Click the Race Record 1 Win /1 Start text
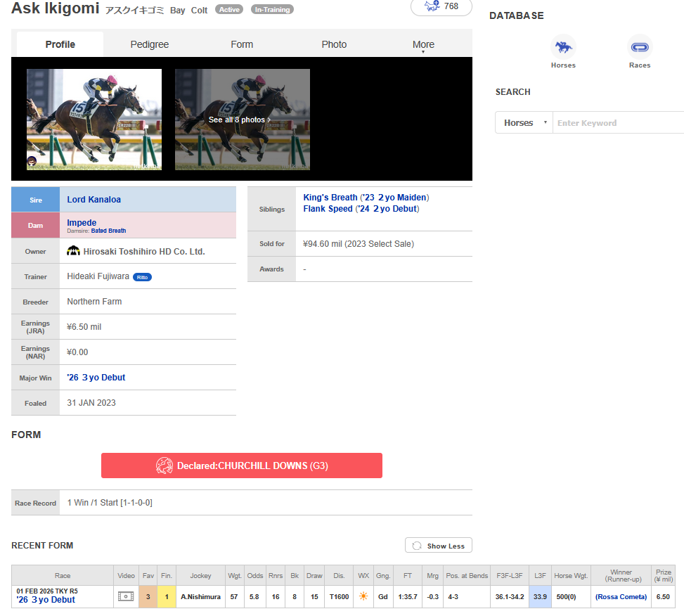This screenshot has width=684, height=616. click(110, 503)
